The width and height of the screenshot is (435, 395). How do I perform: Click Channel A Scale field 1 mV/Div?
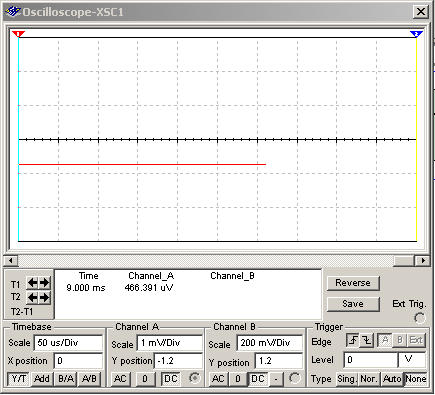pyautogui.click(x=170, y=343)
